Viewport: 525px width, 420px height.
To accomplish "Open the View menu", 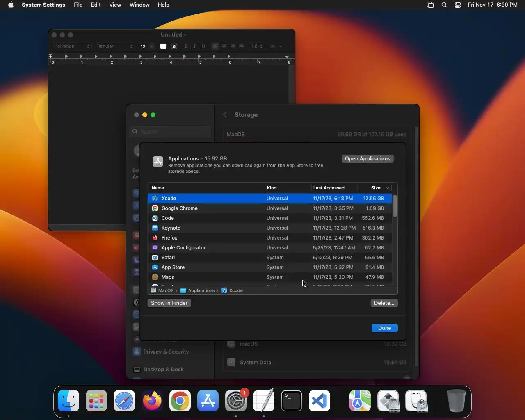I will [115, 5].
